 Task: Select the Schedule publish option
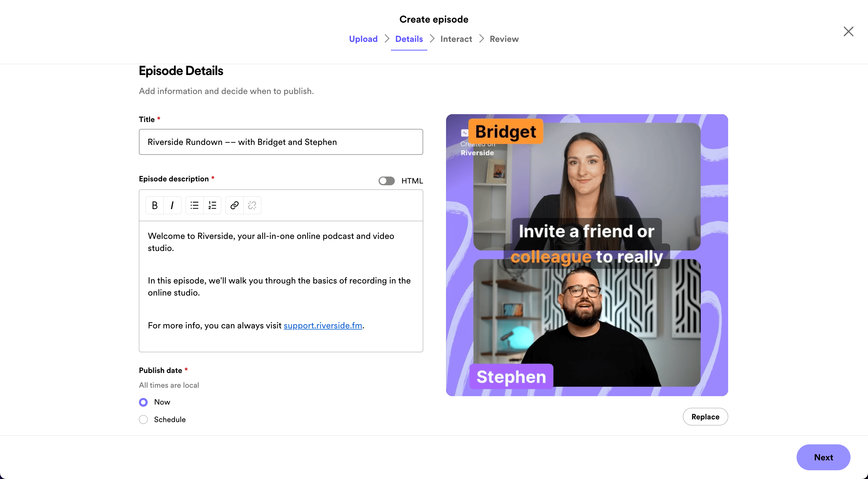(143, 419)
